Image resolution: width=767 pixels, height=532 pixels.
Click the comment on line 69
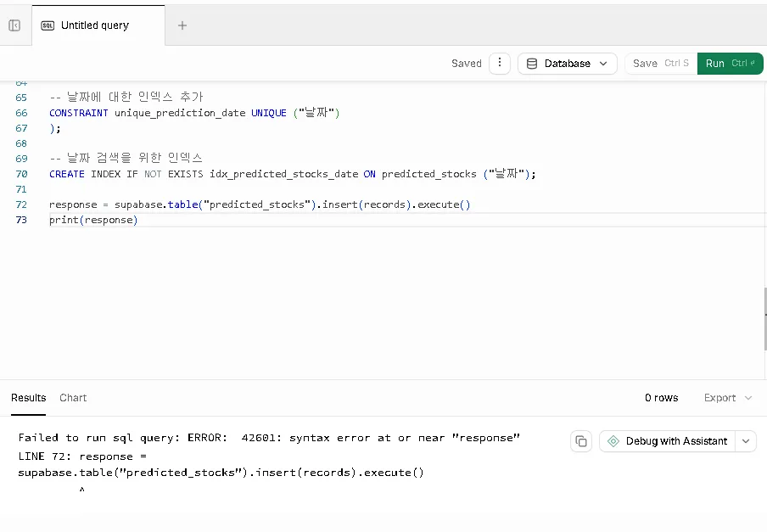(126, 159)
